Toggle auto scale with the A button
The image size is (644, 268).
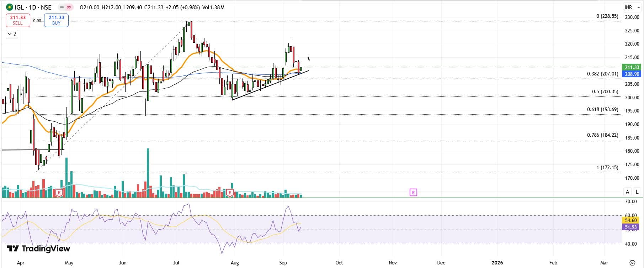click(627, 192)
